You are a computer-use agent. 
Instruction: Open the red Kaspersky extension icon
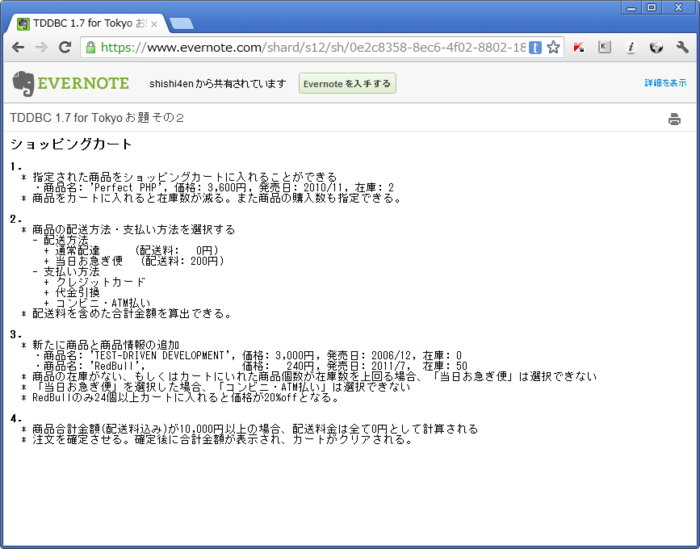[579, 47]
